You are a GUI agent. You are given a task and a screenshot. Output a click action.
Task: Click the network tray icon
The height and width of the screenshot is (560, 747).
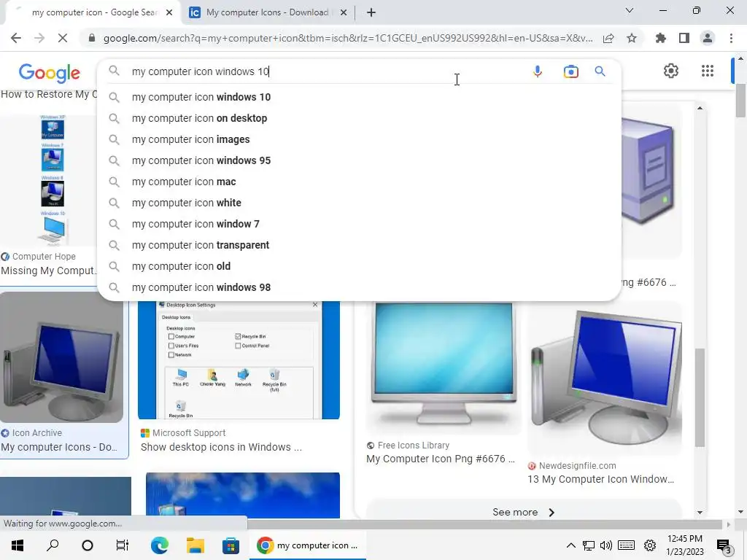(x=589, y=545)
